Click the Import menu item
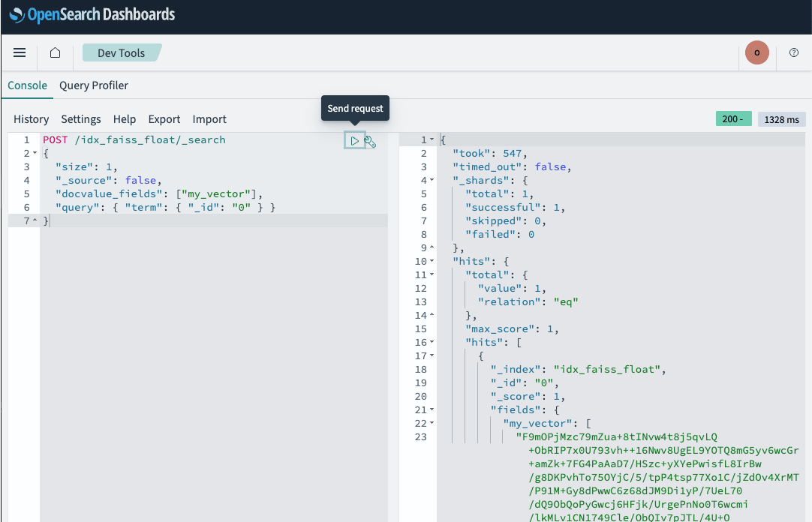This screenshot has height=522, width=812. 209,119
